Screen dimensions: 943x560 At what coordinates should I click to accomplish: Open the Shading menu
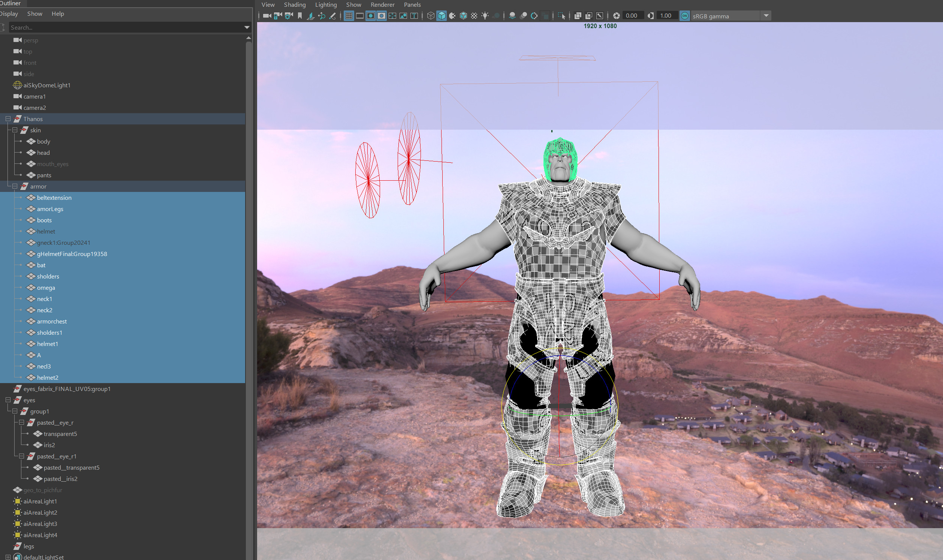point(295,4)
